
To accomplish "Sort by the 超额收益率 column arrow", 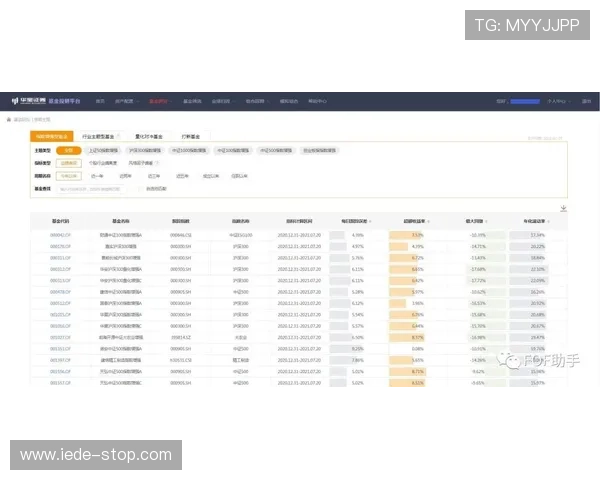I will (429, 221).
